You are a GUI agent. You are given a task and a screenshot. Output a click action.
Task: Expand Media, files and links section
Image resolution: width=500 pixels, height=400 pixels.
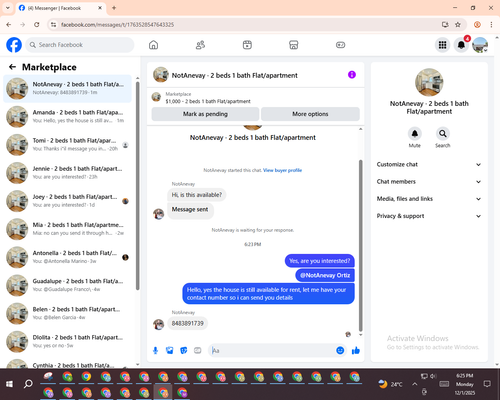pyautogui.click(x=429, y=199)
